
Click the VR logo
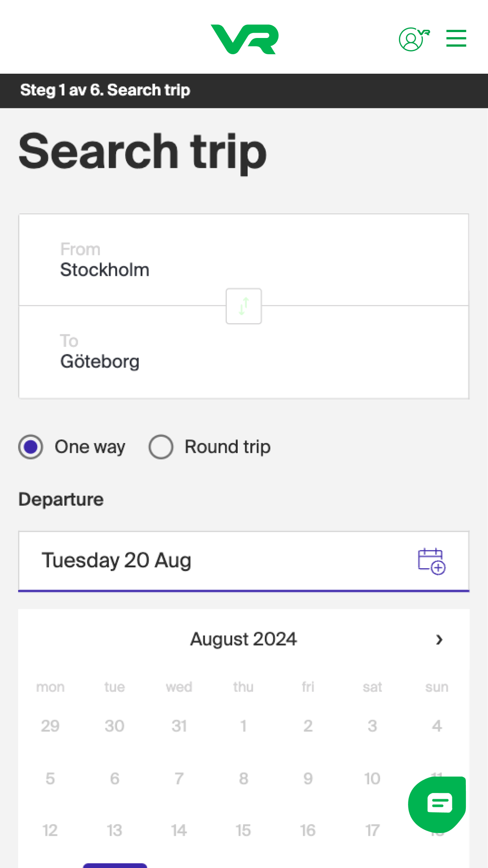pyautogui.click(x=244, y=39)
